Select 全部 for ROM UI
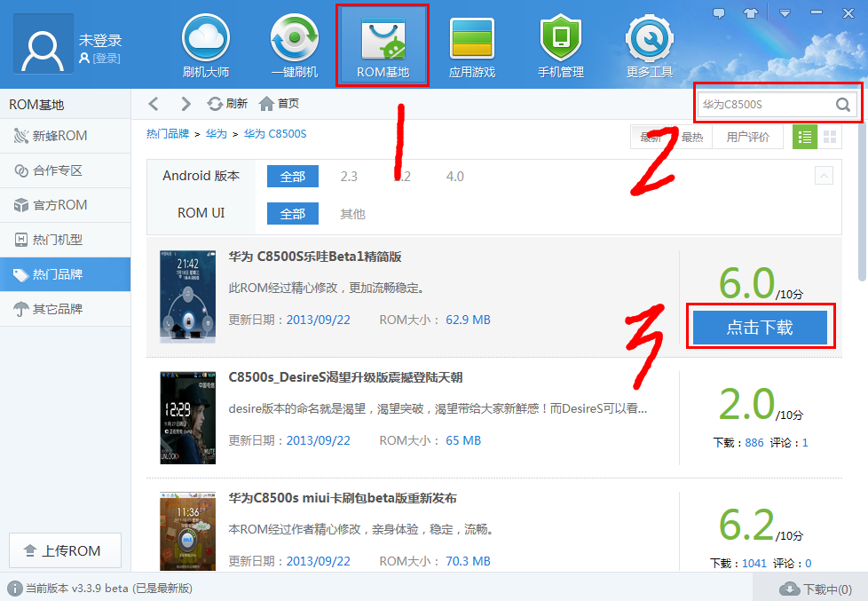Image resolution: width=868 pixels, height=601 pixels. (x=292, y=213)
